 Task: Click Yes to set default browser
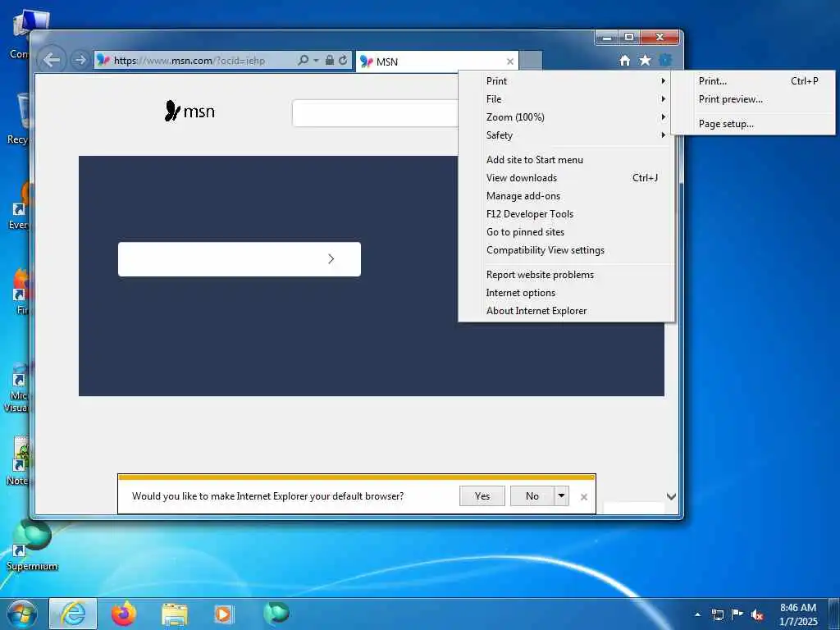coord(482,496)
